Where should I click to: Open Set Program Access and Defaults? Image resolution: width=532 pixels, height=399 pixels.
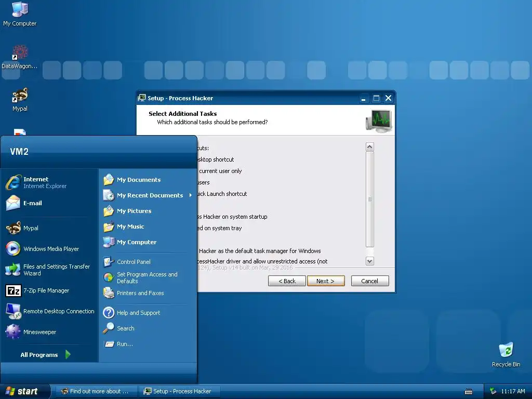pyautogui.click(x=147, y=277)
